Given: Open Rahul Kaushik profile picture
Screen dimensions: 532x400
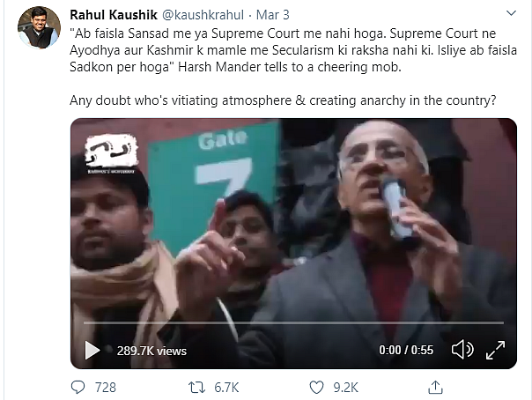Looking at the screenshot, I should tap(39, 27).
